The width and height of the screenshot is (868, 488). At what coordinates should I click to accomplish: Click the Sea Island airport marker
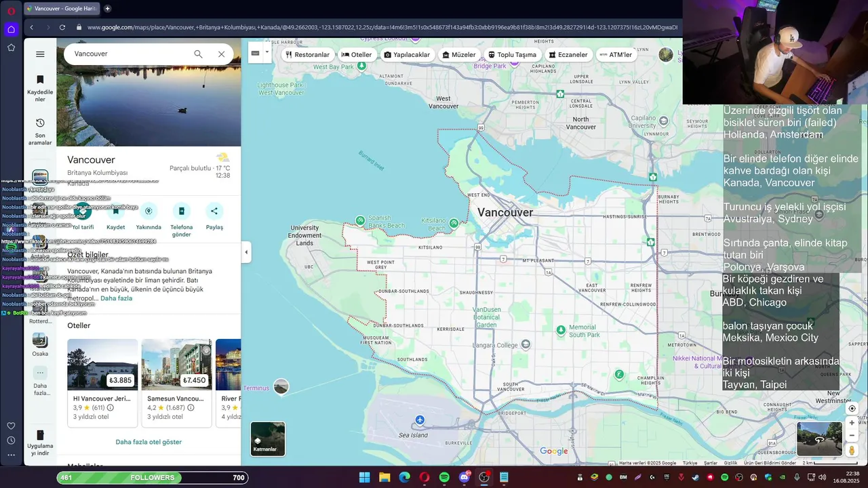[x=420, y=420]
